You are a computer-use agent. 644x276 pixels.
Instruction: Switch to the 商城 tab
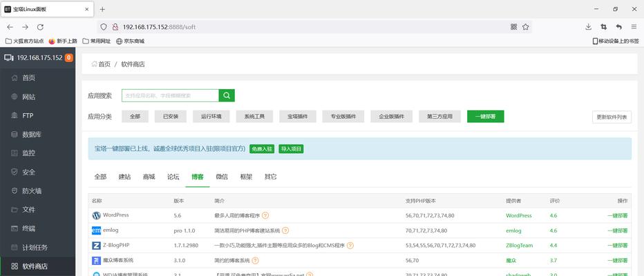coord(149,177)
